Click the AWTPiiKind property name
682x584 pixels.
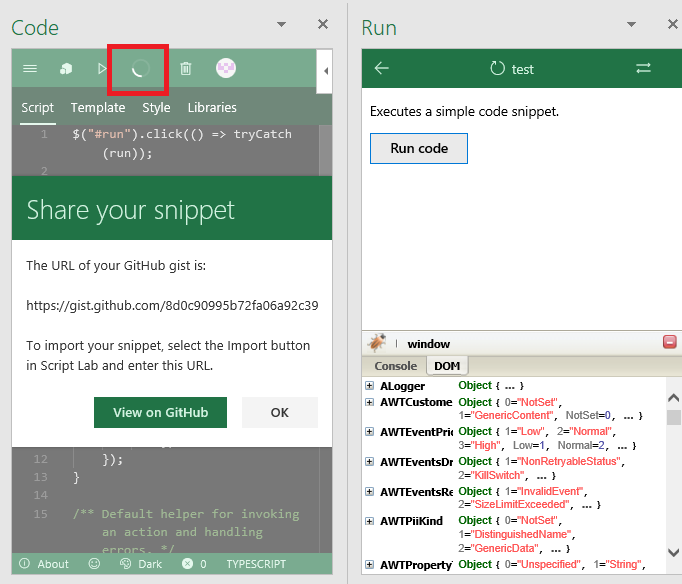411,521
